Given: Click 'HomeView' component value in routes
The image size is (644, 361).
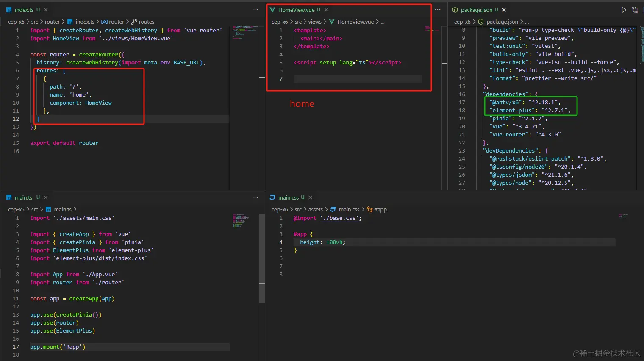Looking at the screenshot, I should click(x=98, y=103).
